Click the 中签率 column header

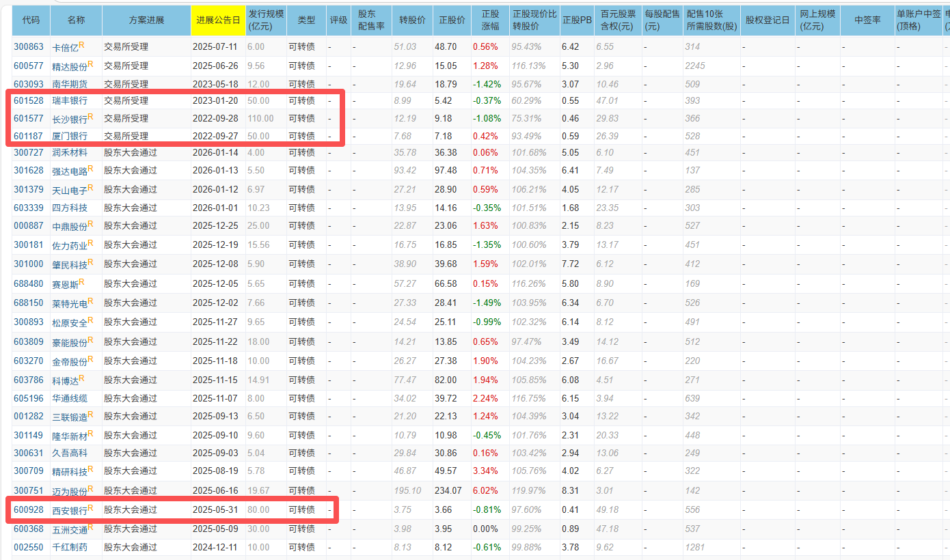[867, 20]
